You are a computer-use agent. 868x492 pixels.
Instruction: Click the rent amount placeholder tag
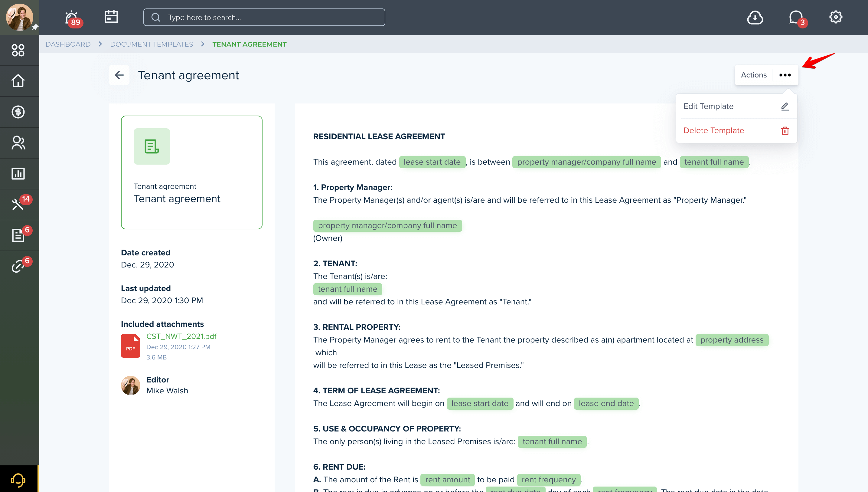pyautogui.click(x=448, y=480)
